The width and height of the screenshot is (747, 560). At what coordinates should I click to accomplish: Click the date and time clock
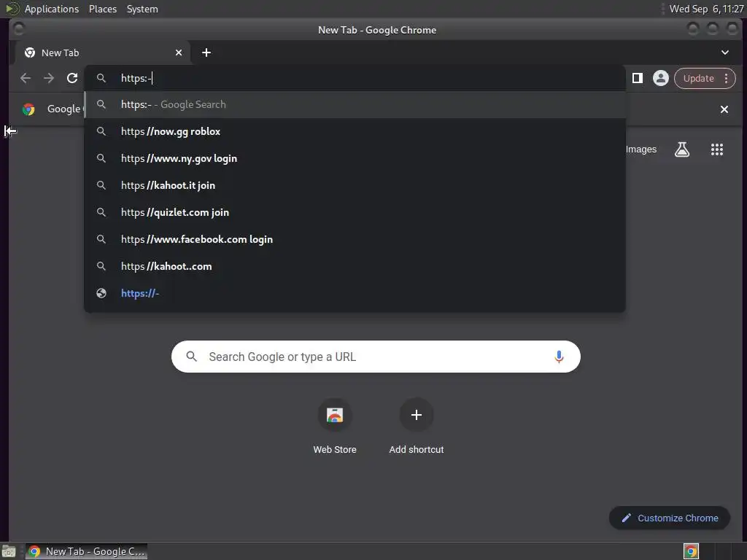pyautogui.click(x=706, y=9)
